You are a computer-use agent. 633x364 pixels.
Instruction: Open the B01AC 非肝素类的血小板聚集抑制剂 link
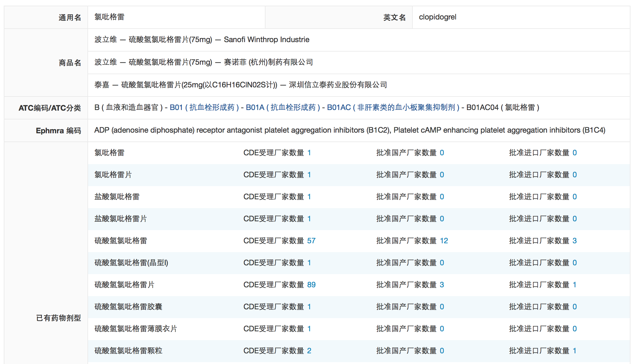click(x=393, y=108)
